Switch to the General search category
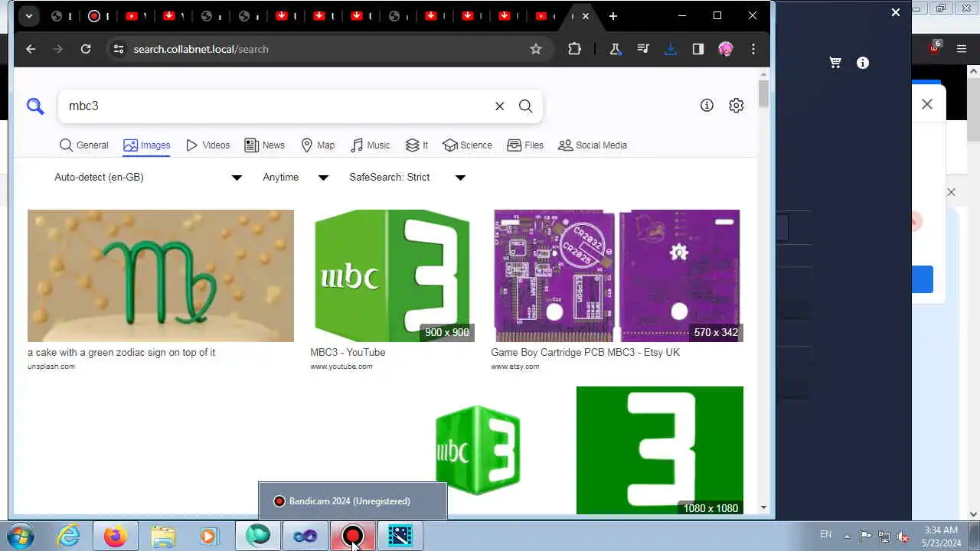Image resolution: width=980 pixels, height=551 pixels. tap(84, 145)
